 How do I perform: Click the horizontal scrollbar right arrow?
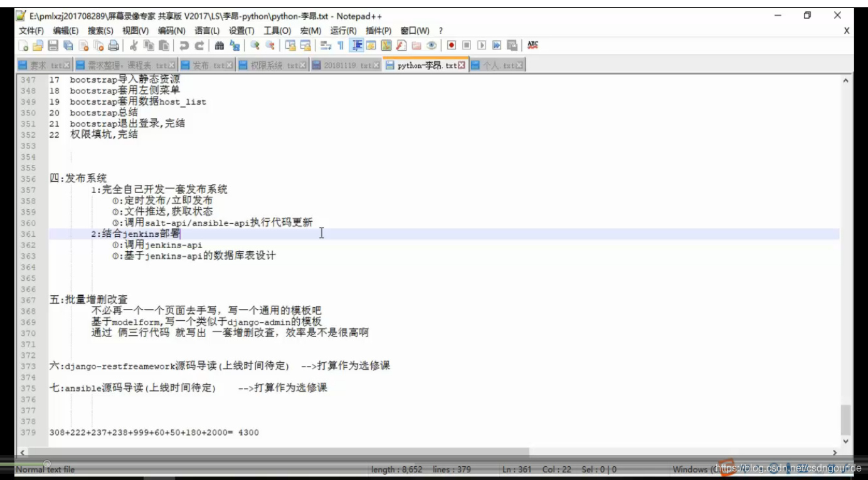pyautogui.click(x=834, y=452)
